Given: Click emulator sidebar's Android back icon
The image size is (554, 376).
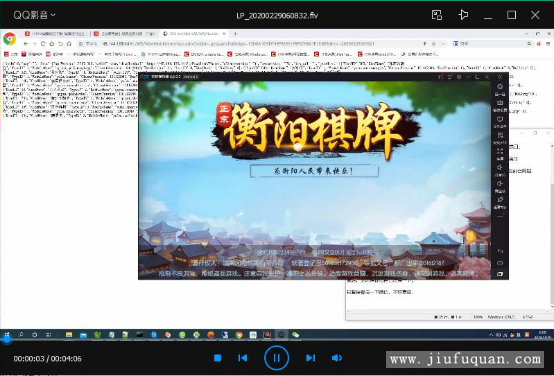Looking at the screenshot, I should click(500, 251).
